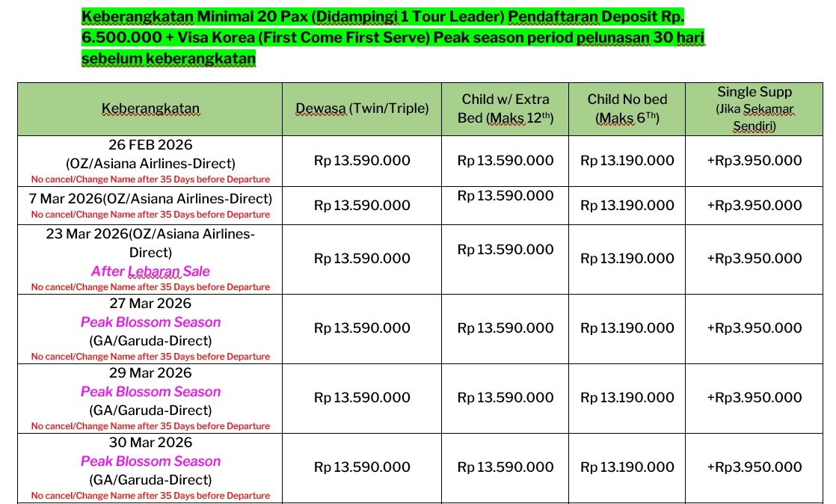Click the Single Supp price for 30 Mar
The image size is (836, 504).
(x=754, y=467)
